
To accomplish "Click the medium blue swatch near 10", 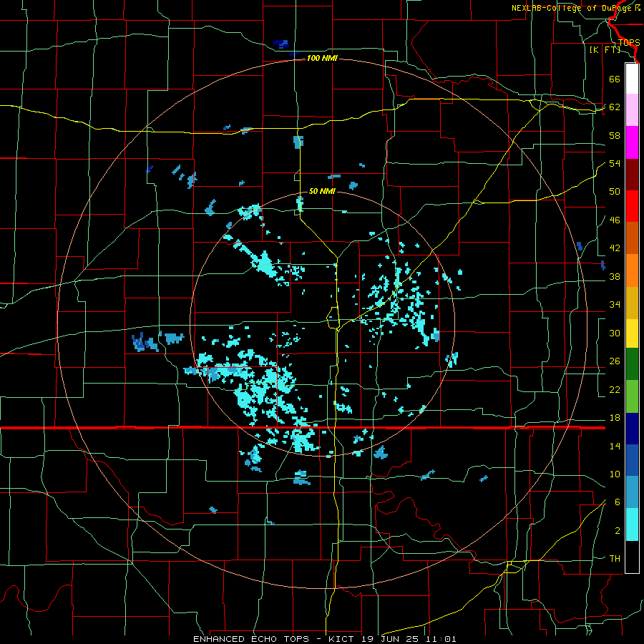I will pyautogui.click(x=632, y=460).
